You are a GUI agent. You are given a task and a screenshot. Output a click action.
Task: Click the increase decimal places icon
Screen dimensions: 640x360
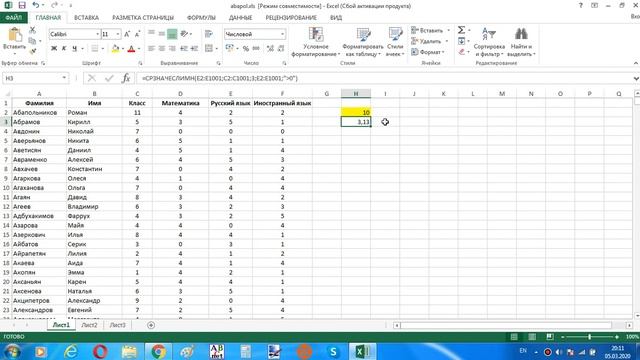270,49
